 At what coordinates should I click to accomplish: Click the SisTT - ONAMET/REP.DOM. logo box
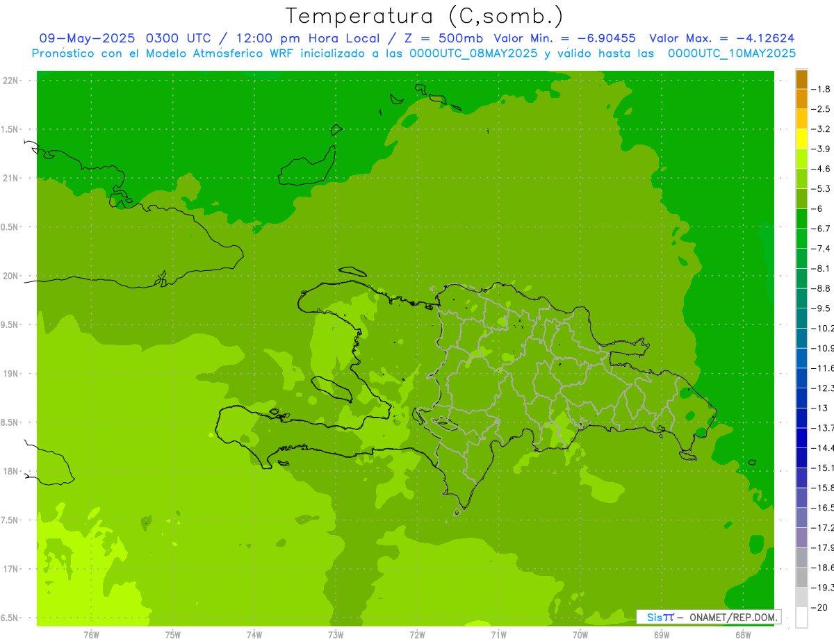(x=709, y=617)
